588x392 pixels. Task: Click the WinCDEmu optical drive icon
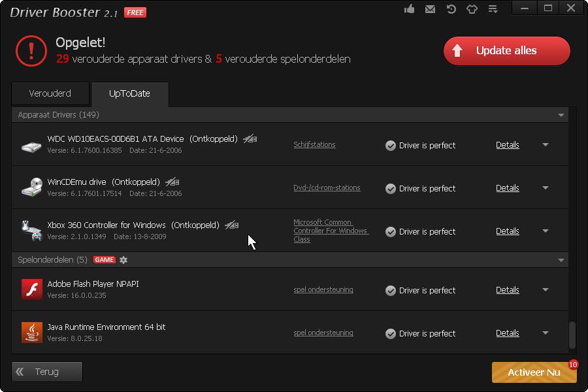coord(31,187)
